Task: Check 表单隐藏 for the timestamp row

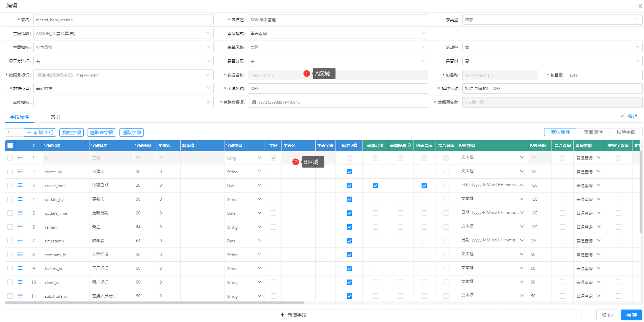Action: click(401, 241)
